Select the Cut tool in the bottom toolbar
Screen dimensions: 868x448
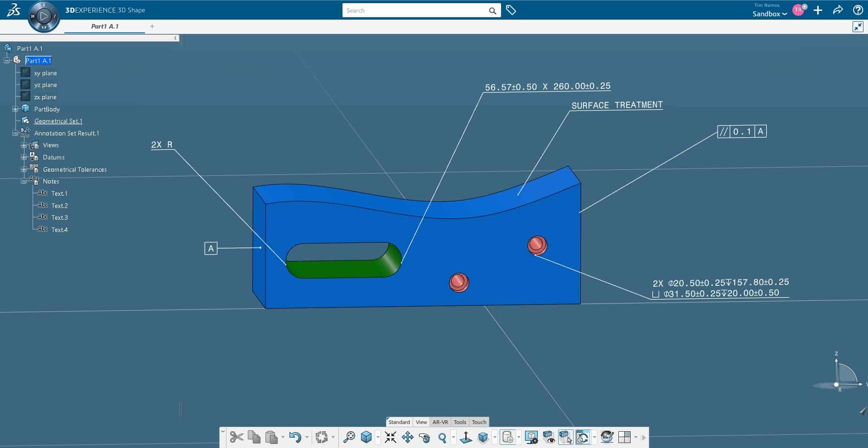point(236,437)
